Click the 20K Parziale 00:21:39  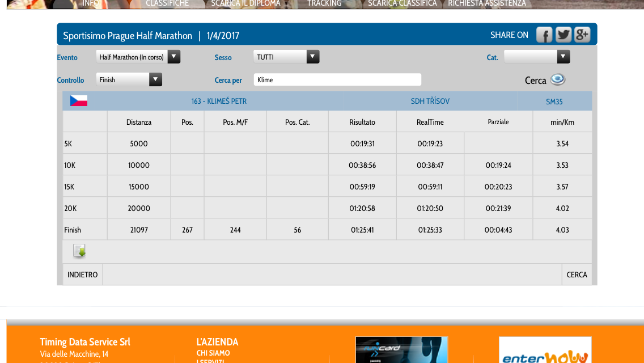tap(498, 208)
